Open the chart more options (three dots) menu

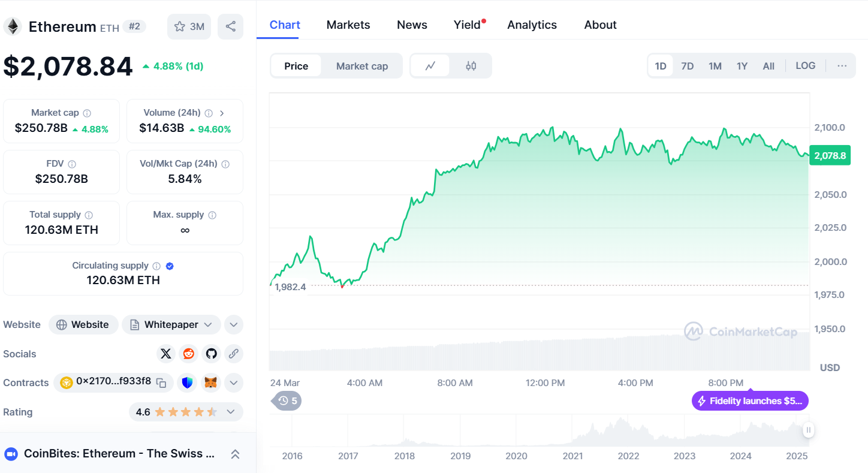click(x=842, y=66)
